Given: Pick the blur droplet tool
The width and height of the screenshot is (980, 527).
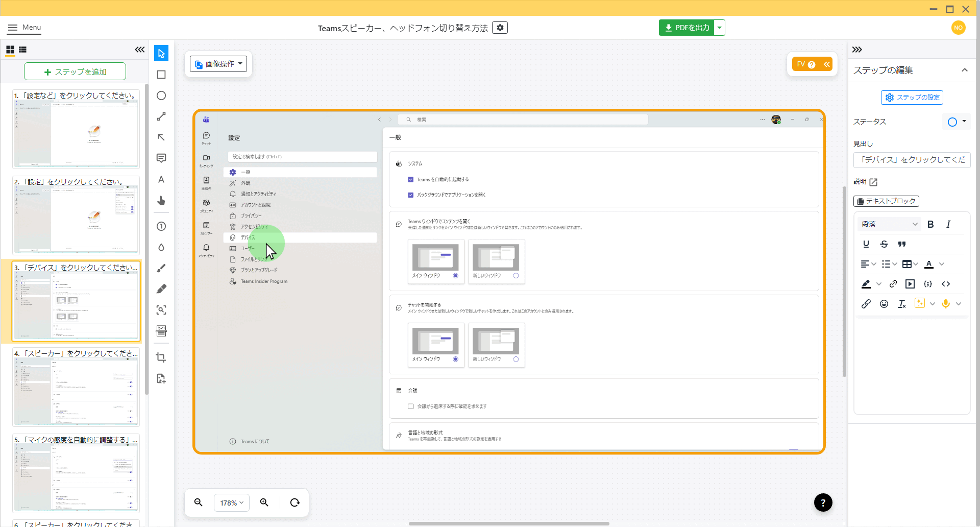Looking at the screenshot, I should (161, 247).
